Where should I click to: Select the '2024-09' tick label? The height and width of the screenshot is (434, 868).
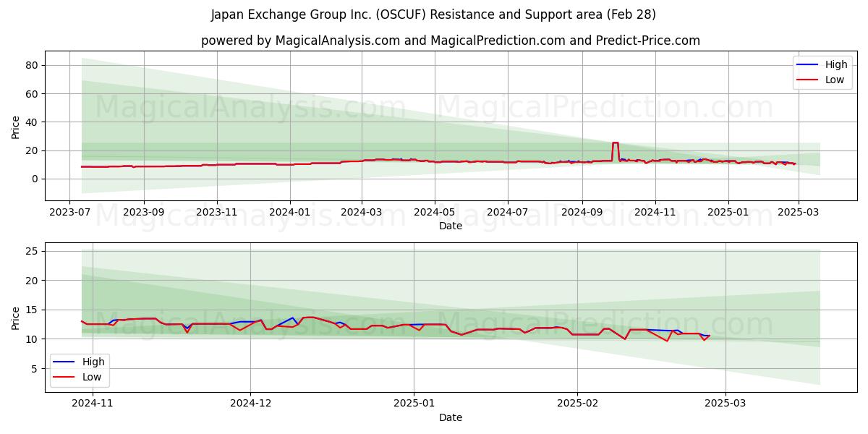coord(582,213)
